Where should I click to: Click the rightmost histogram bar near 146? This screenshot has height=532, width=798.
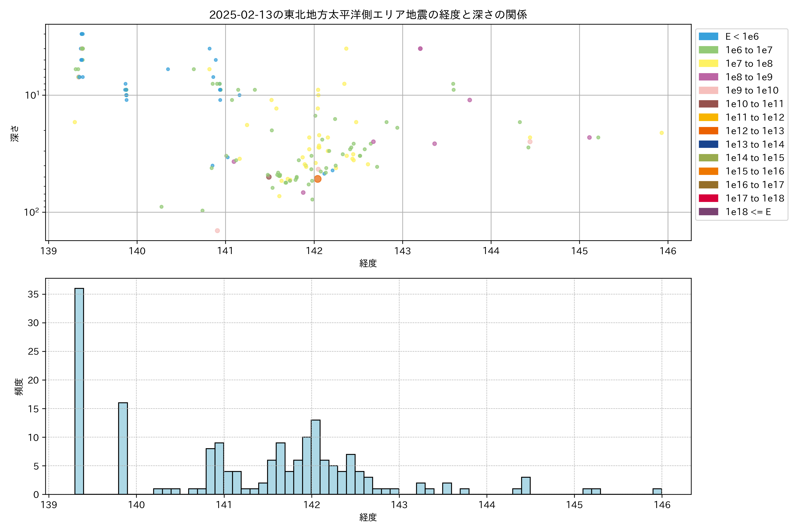tap(657, 491)
